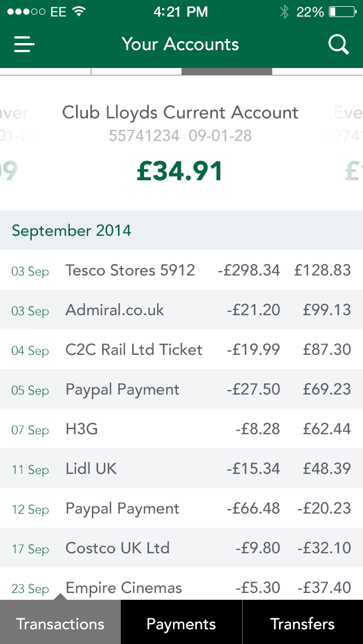This screenshot has height=644, width=363.
Task: Tap the Bluetooth status icon
Action: pyautogui.click(x=284, y=12)
